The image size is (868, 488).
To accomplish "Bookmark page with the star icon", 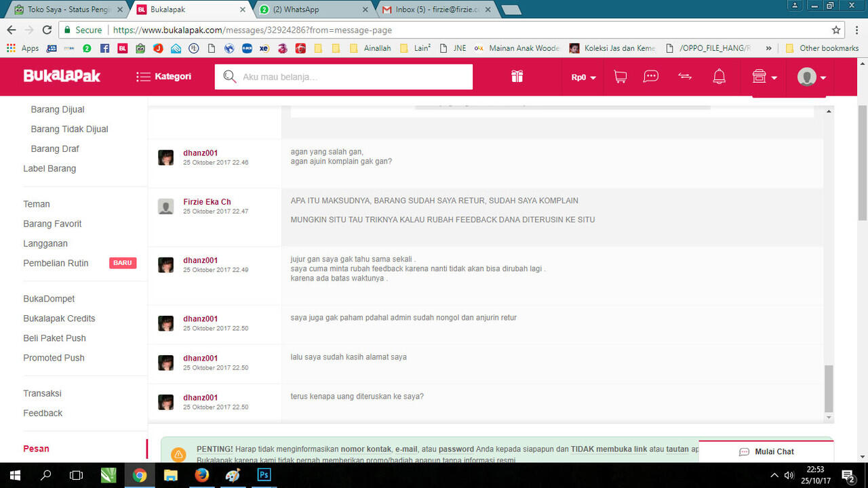I will (x=836, y=30).
